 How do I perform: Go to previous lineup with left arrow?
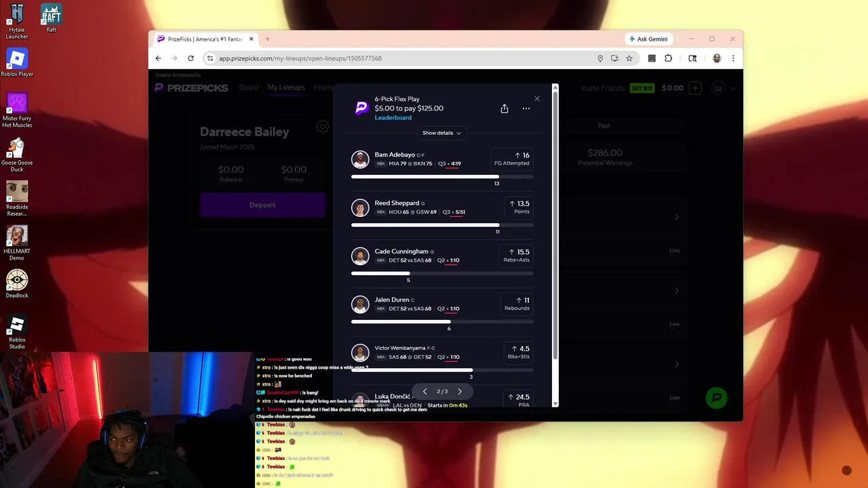pyautogui.click(x=425, y=392)
